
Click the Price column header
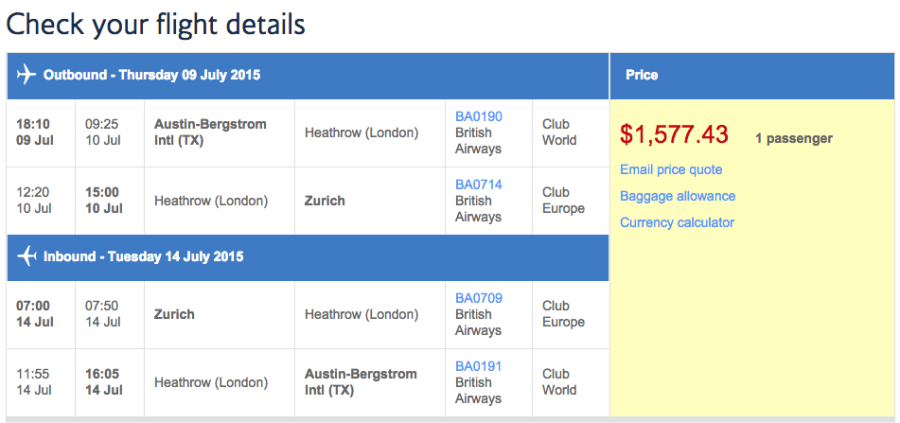coord(641,75)
